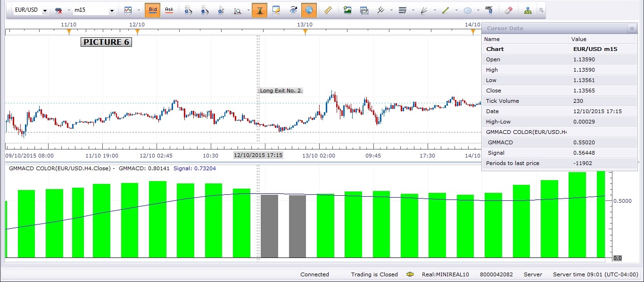644x282 pixels.
Task: Open the chart type dropdown arrow
Action: (x=137, y=10)
